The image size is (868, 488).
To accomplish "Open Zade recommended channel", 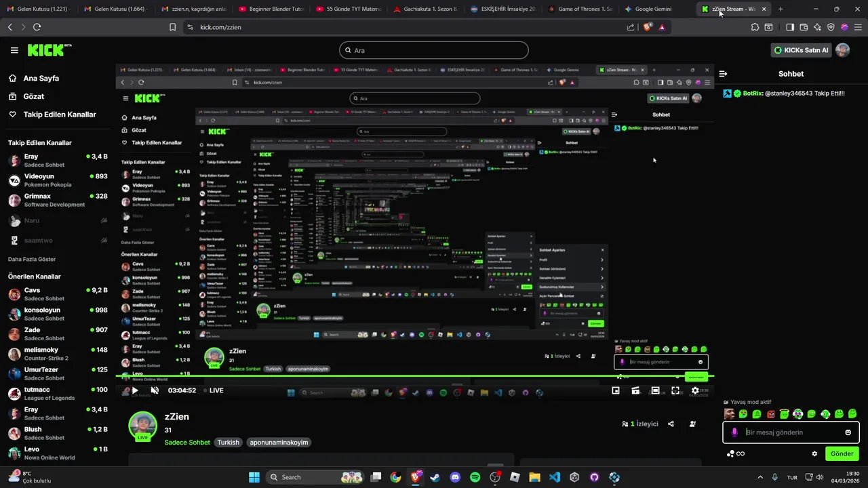I will (x=58, y=333).
